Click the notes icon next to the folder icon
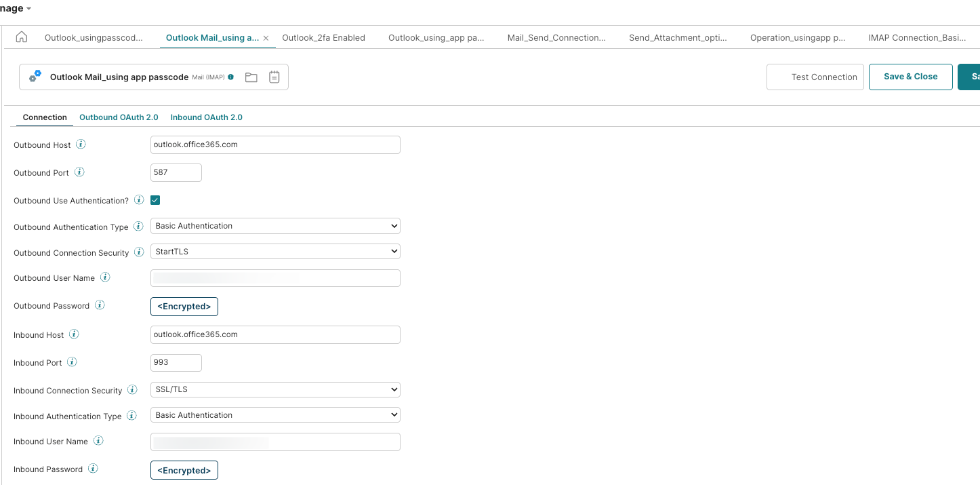Screen dimensions: 980x485 [274, 77]
